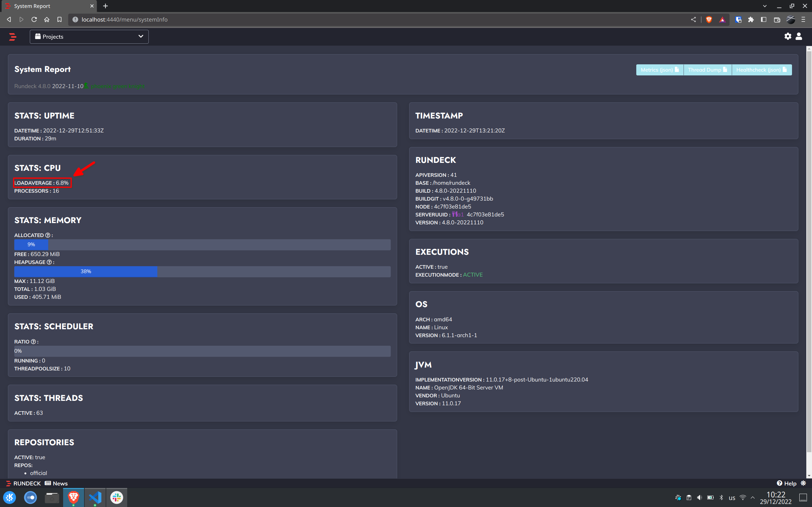Open the browser wallet icon
This screenshot has width=812, height=507.
click(x=776, y=19)
